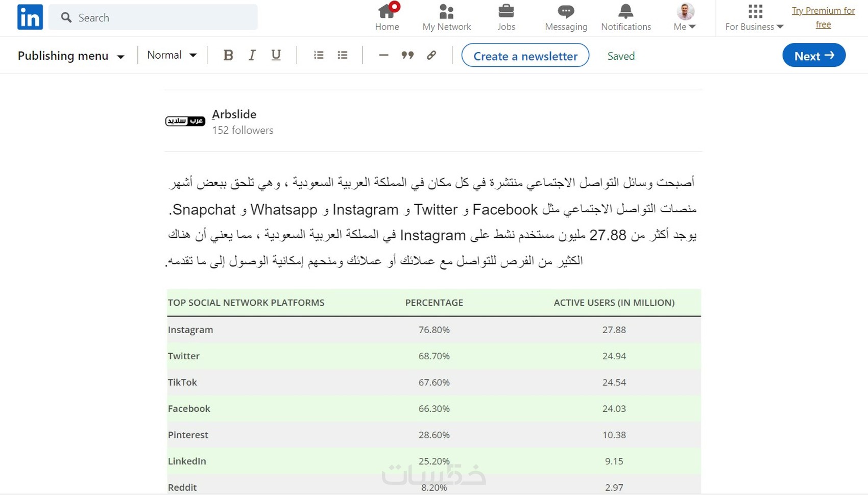
Task: Open the For Business grid icon
Action: (755, 11)
